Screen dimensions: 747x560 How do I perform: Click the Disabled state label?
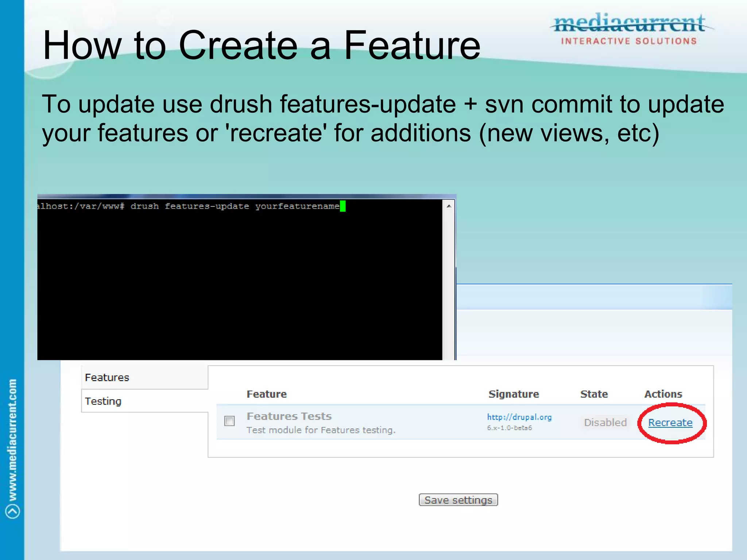point(605,422)
